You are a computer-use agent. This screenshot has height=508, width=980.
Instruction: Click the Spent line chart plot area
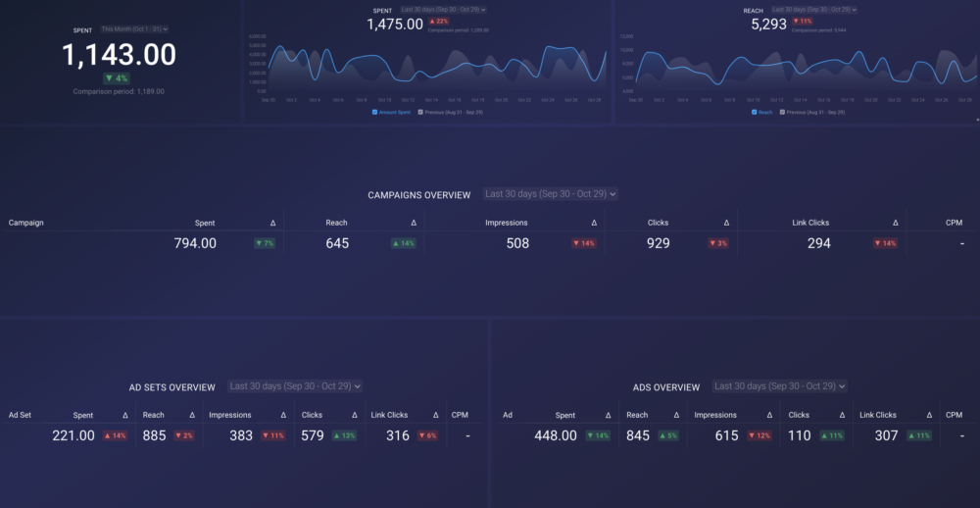click(x=437, y=64)
